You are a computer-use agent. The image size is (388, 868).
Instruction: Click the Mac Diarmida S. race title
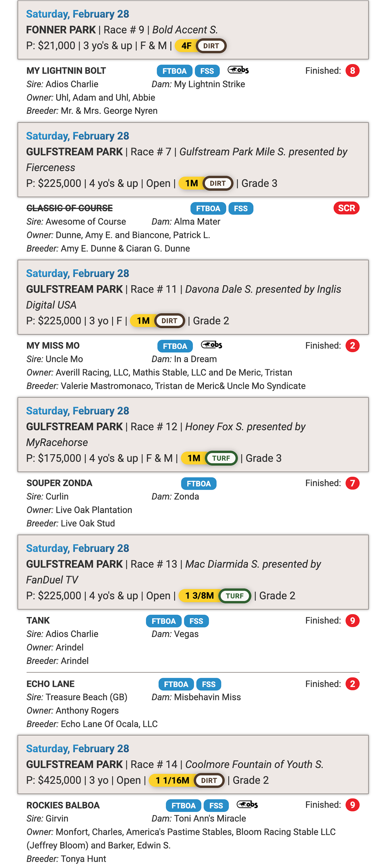pos(253,565)
